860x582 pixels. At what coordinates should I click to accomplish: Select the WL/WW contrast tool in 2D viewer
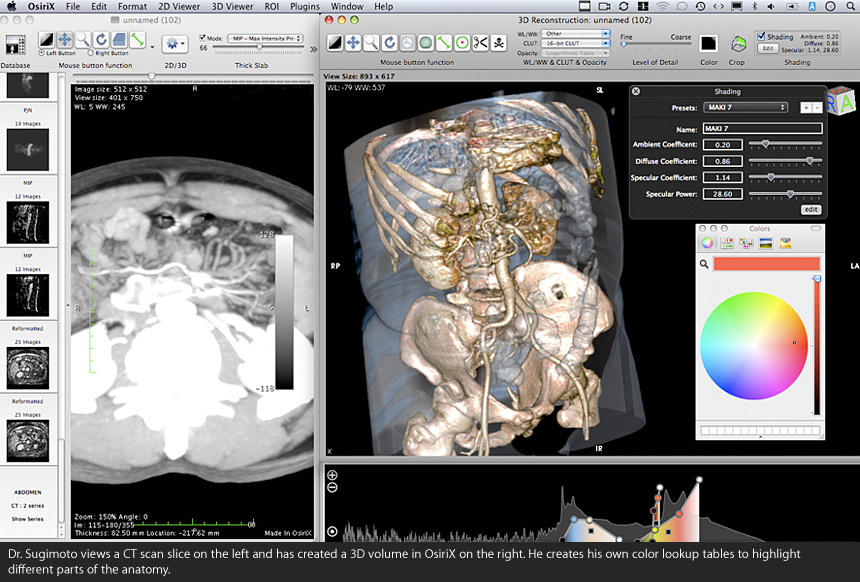47,40
